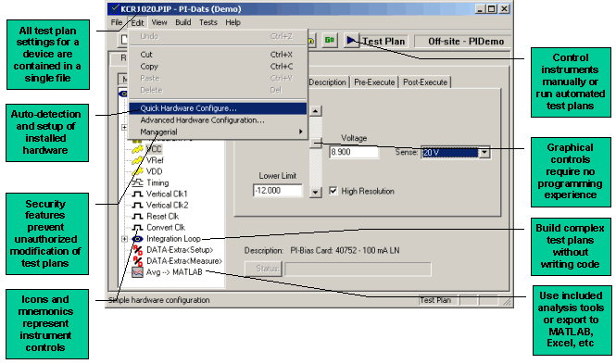Click the Test Plan label in the toolbar
The image size is (616, 364).
pyautogui.click(x=383, y=41)
